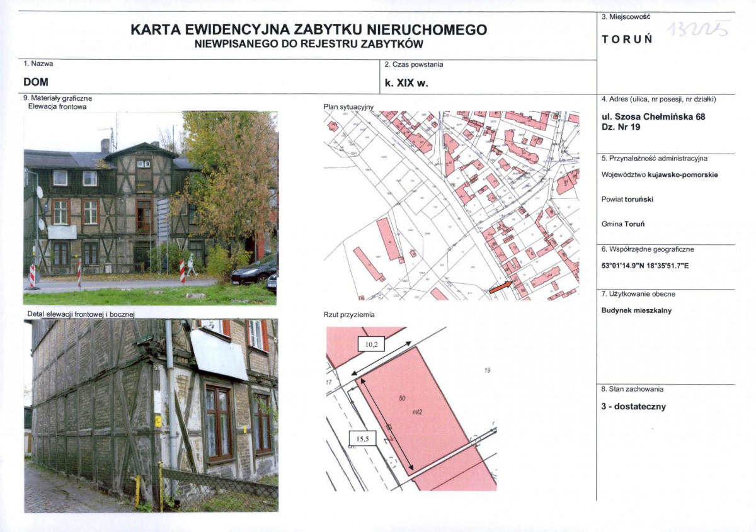Select the address ul. Szosa Chełmińska 68

(x=653, y=116)
